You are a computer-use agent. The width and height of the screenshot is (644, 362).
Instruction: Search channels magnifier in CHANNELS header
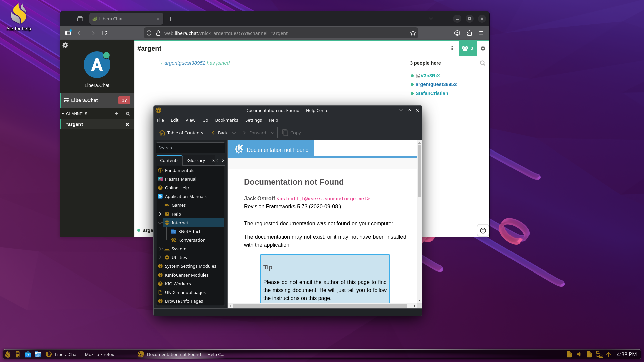(x=128, y=114)
